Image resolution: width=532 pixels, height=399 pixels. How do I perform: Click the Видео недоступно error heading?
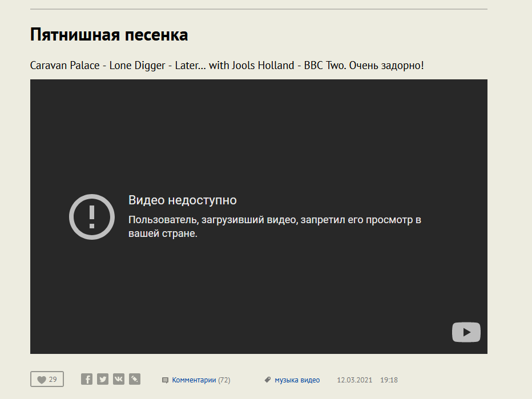pos(182,200)
